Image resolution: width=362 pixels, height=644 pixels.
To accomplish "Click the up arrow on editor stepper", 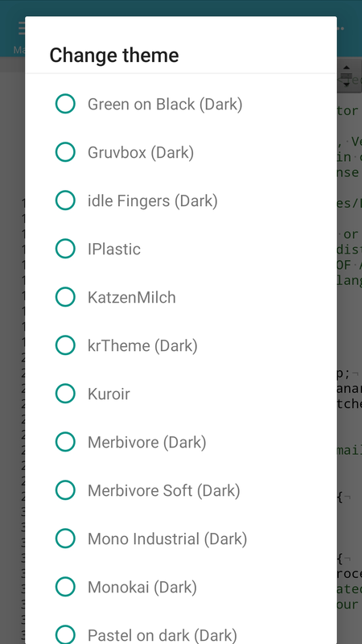I will tap(347, 68).
